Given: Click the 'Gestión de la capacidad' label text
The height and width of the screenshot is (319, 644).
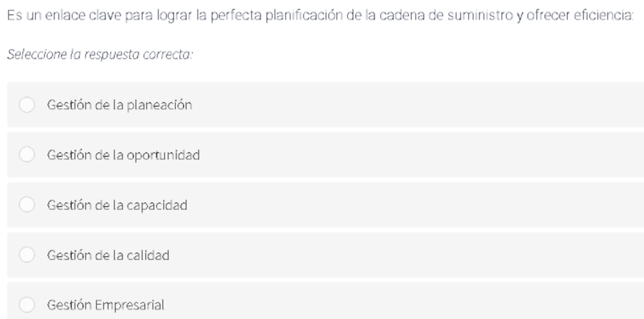Looking at the screenshot, I should click(117, 205).
